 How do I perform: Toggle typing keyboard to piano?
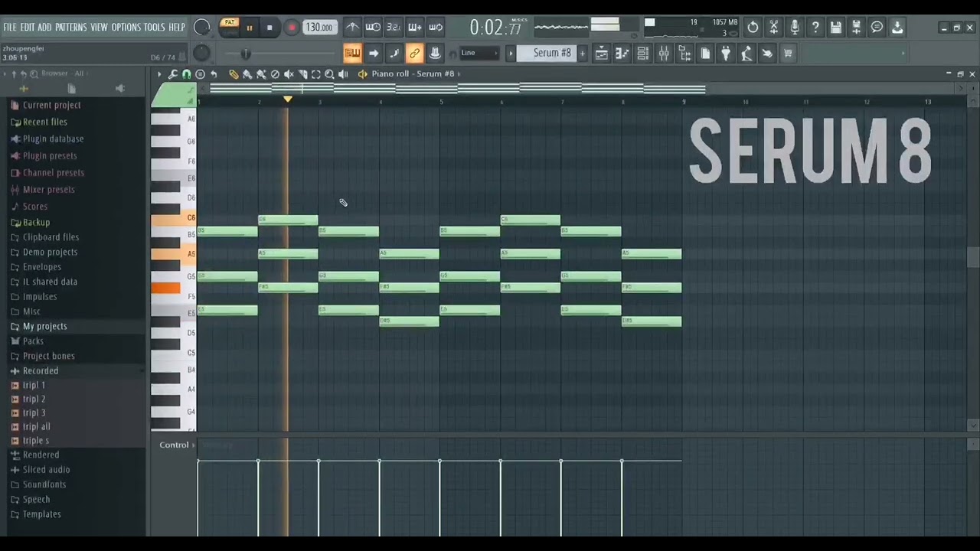point(352,53)
